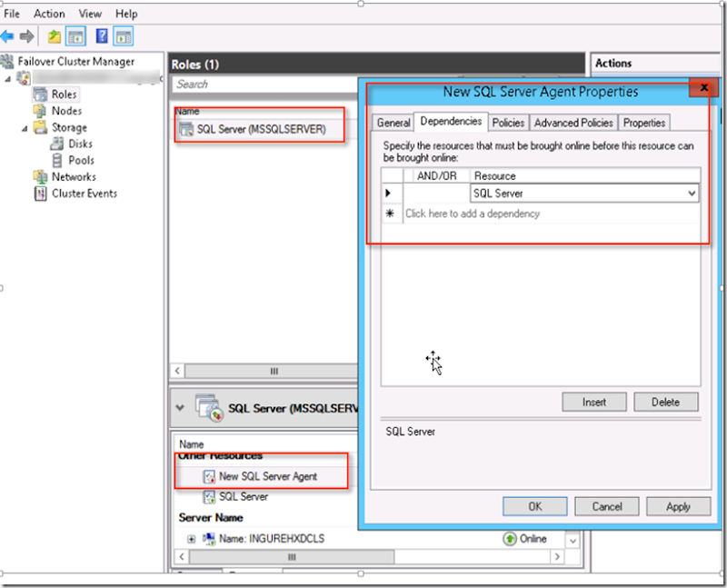Select Failover Cluster Manager root node
The image size is (727, 588).
76,61
